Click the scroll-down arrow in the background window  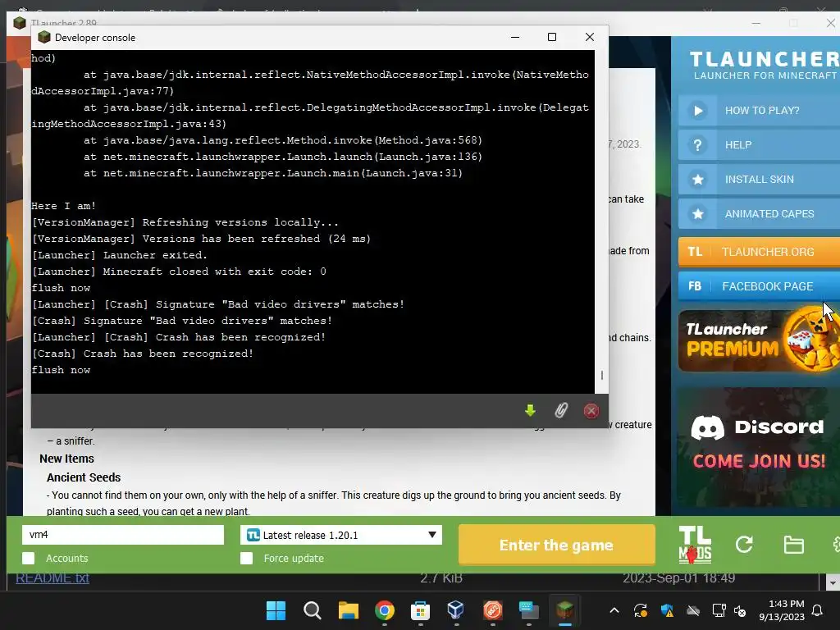click(832, 583)
